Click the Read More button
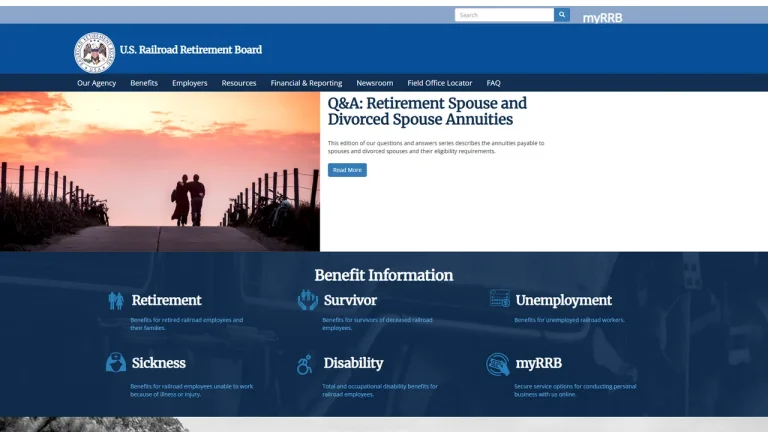Viewport: 768px width, 432px height. point(347,170)
